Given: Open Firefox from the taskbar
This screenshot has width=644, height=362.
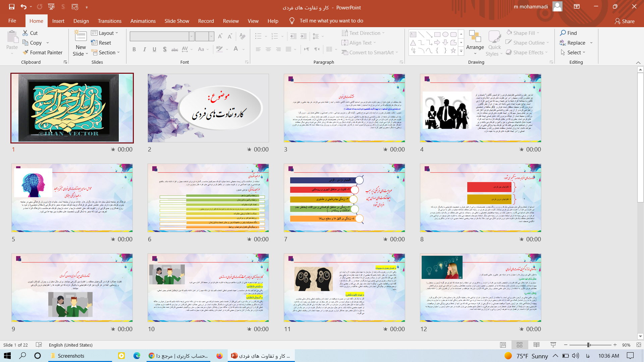Looking at the screenshot, I should point(219,356).
